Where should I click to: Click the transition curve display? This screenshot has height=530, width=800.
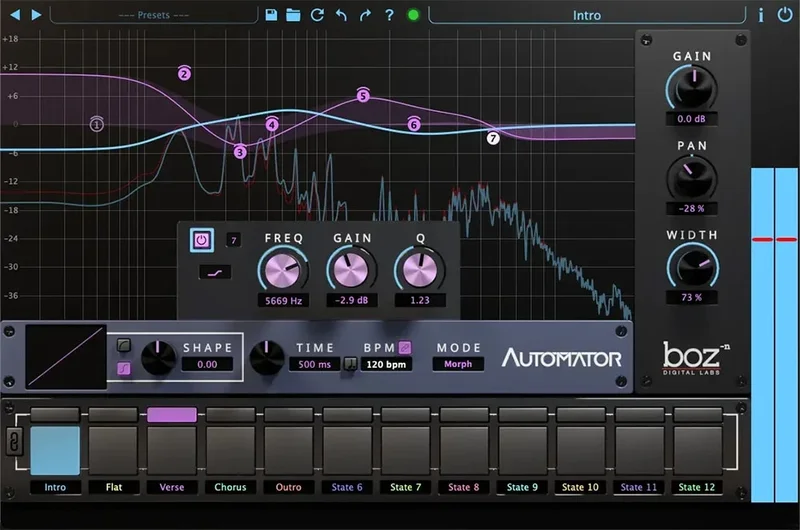pyautogui.click(x=66, y=357)
